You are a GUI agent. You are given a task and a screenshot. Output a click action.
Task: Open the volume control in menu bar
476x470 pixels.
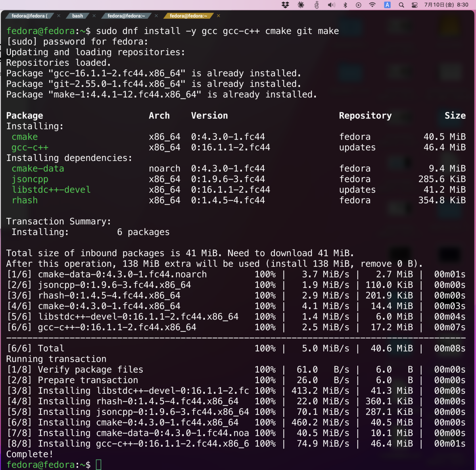331,5
